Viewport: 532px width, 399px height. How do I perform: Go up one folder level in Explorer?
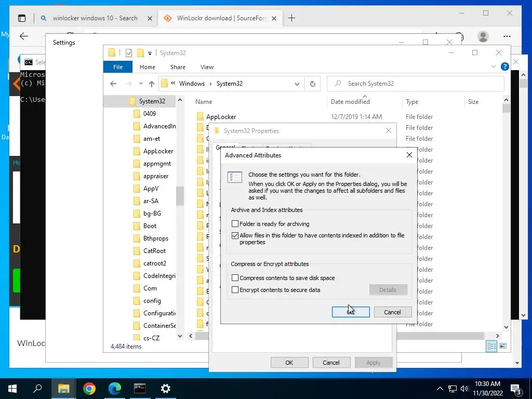point(152,84)
